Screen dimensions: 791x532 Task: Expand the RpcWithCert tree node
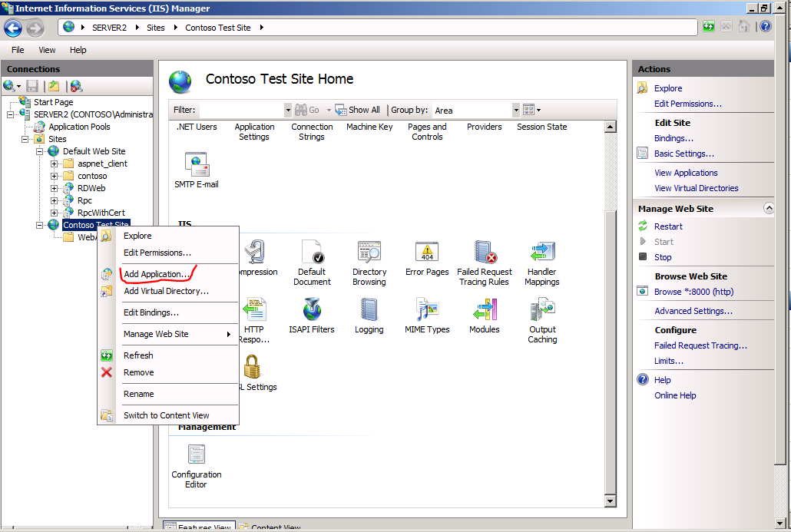tap(54, 213)
